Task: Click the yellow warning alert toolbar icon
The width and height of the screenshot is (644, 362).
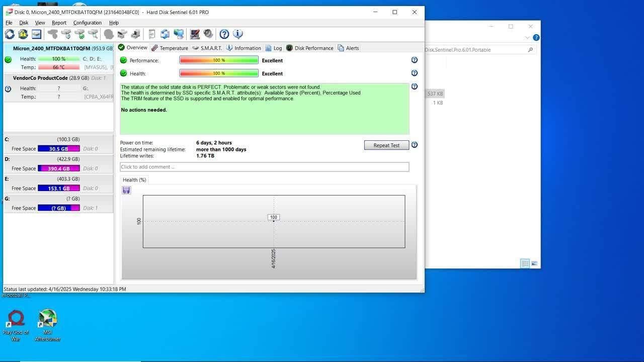Action: [x=23, y=34]
